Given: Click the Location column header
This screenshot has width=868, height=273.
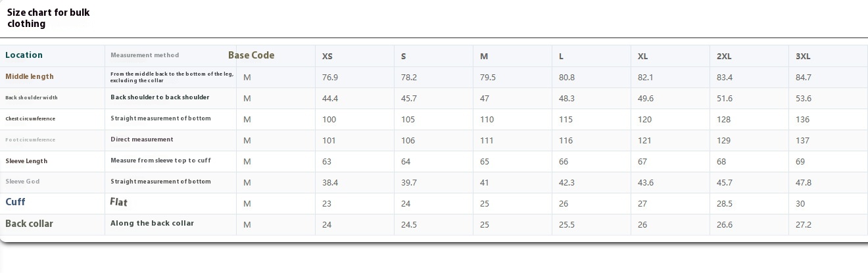Looking at the screenshot, I should [x=24, y=55].
